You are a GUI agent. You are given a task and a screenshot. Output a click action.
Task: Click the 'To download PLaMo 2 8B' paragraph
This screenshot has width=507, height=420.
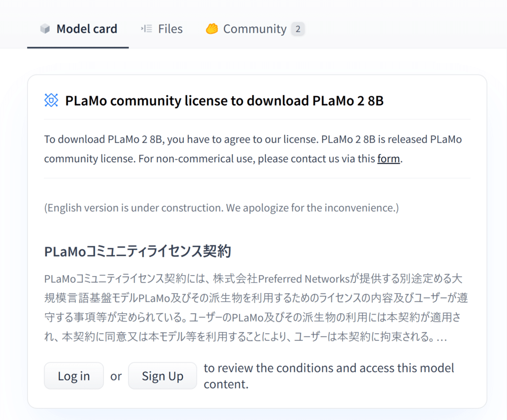[253, 149]
